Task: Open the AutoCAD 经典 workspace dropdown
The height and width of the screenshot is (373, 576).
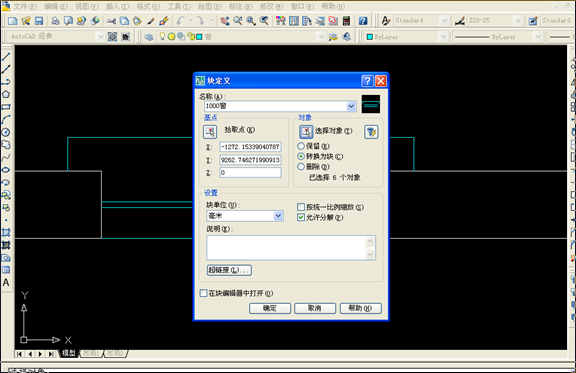Action: [x=100, y=36]
